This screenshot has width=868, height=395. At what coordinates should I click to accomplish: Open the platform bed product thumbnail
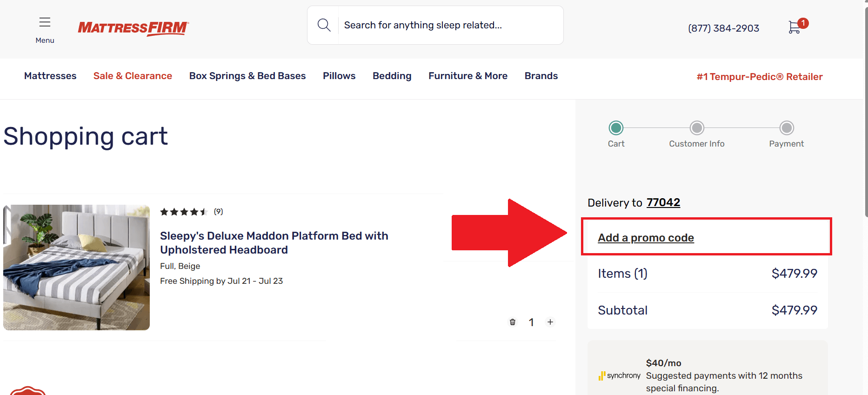[x=76, y=268]
